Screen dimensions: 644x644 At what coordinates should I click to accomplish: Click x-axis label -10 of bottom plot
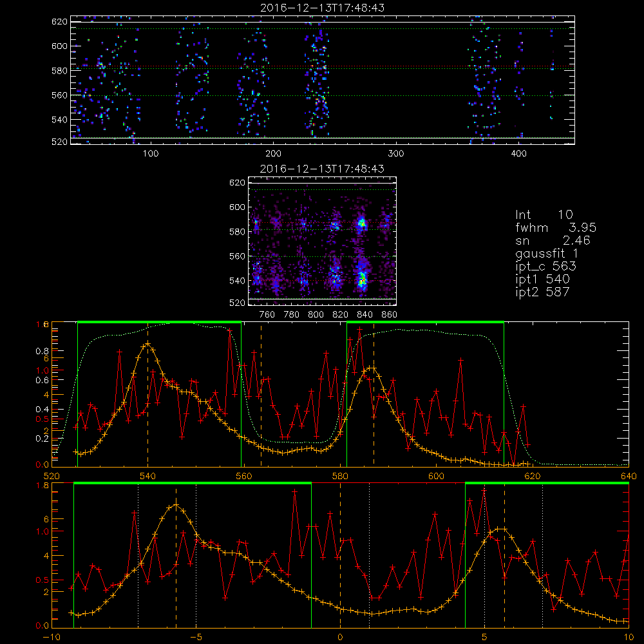coord(52,638)
